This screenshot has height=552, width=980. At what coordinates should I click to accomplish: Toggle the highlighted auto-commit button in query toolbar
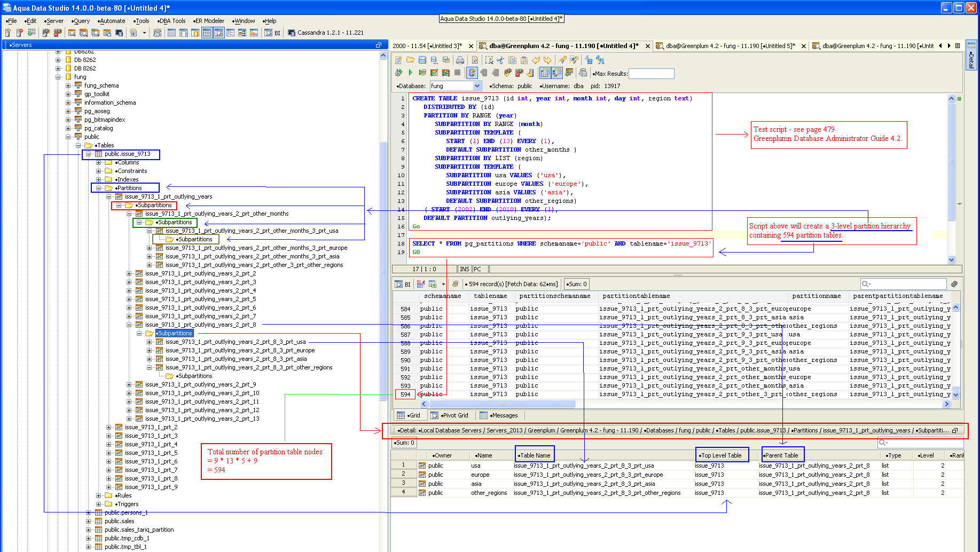472,73
